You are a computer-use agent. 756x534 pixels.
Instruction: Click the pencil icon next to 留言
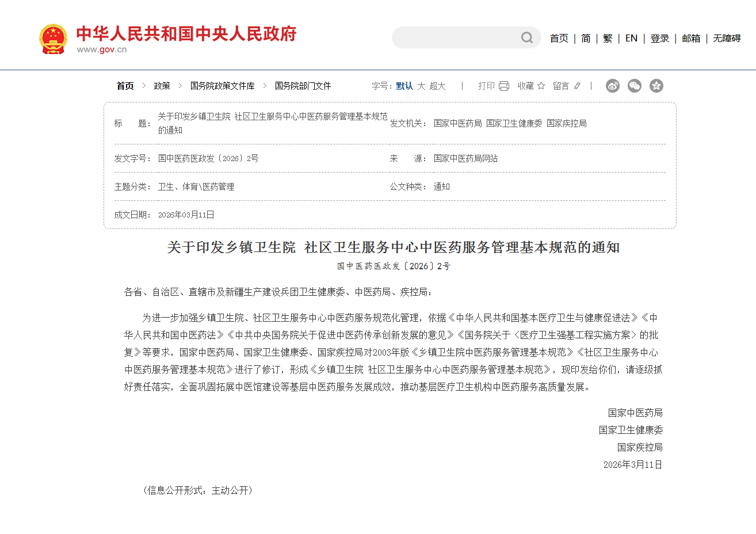pyautogui.click(x=577, y=86)
